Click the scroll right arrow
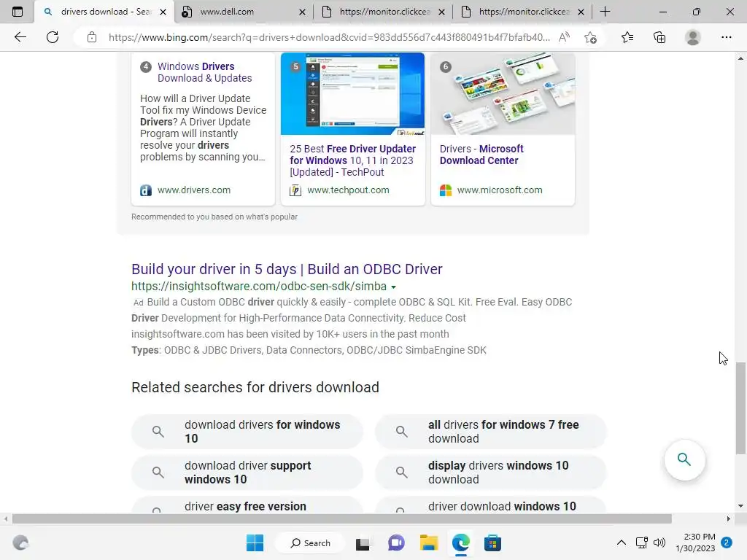Image resolution: width=747 pixels, height=560 pixels. pyautogui.click(x=728, y=518)
